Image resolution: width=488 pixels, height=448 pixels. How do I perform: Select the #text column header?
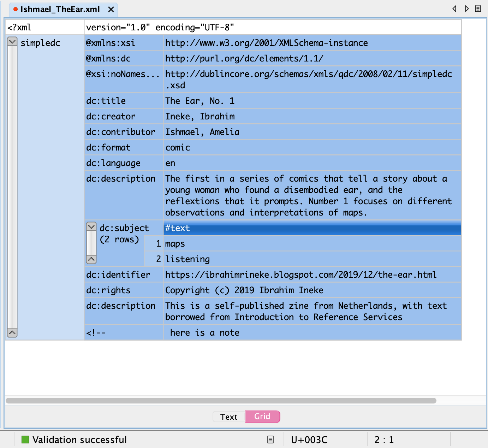(x=312, y=228)
